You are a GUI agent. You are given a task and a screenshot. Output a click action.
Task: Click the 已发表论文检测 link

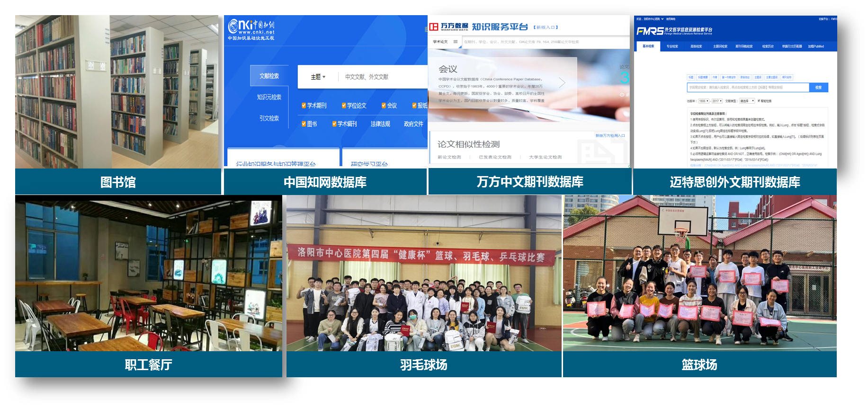[495, 157]
